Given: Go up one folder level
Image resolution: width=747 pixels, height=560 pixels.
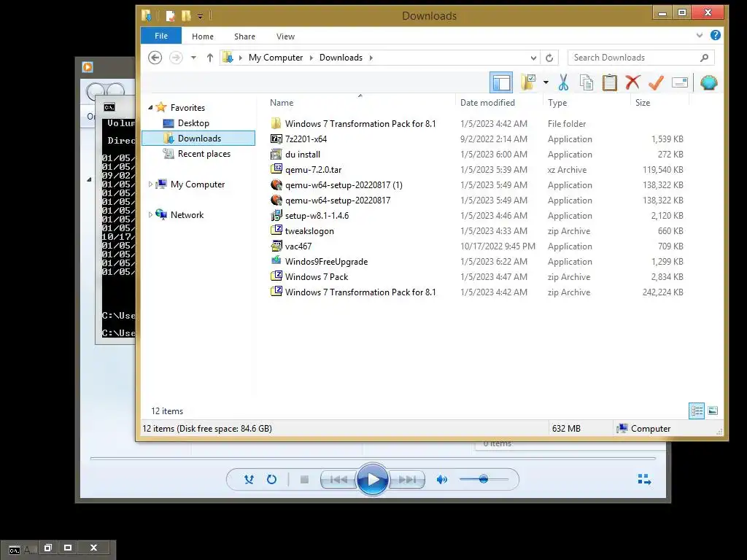Looking at the screenshot, I should 209,58.
